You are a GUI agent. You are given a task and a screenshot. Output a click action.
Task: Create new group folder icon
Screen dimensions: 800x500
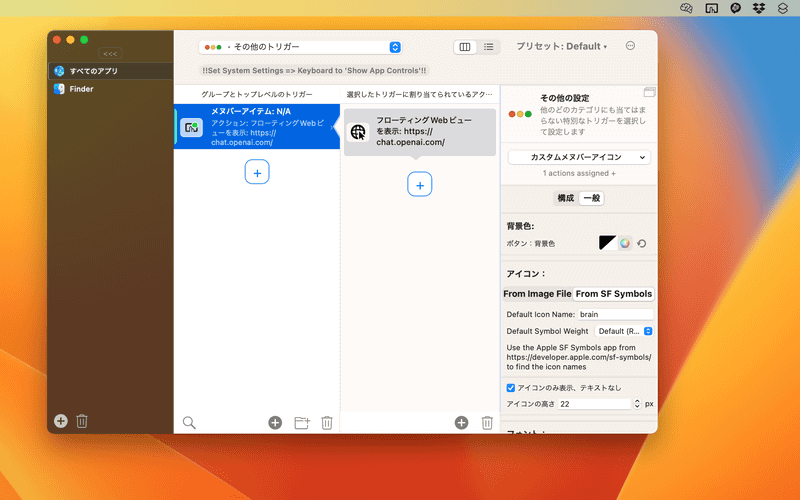(x=302, y=422)
